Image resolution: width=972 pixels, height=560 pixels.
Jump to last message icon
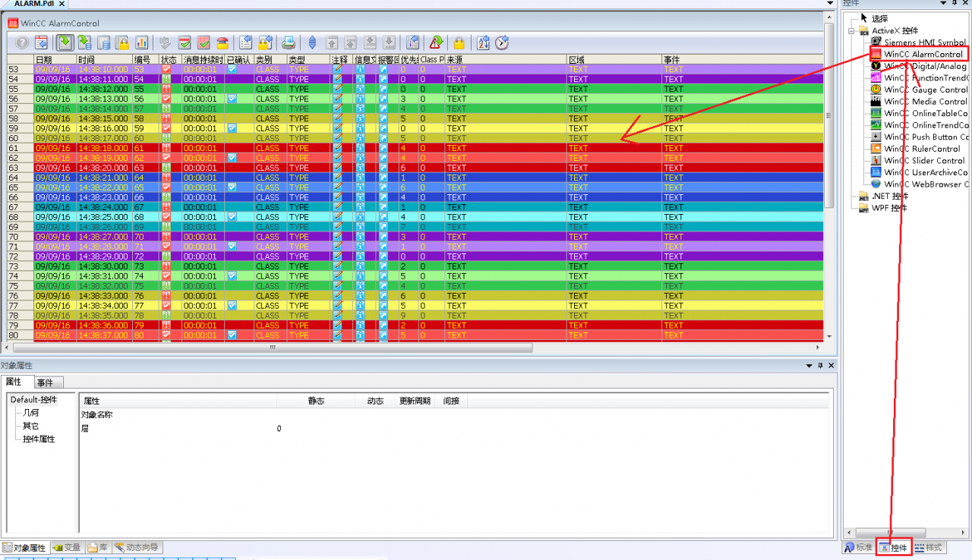point(389,42)
